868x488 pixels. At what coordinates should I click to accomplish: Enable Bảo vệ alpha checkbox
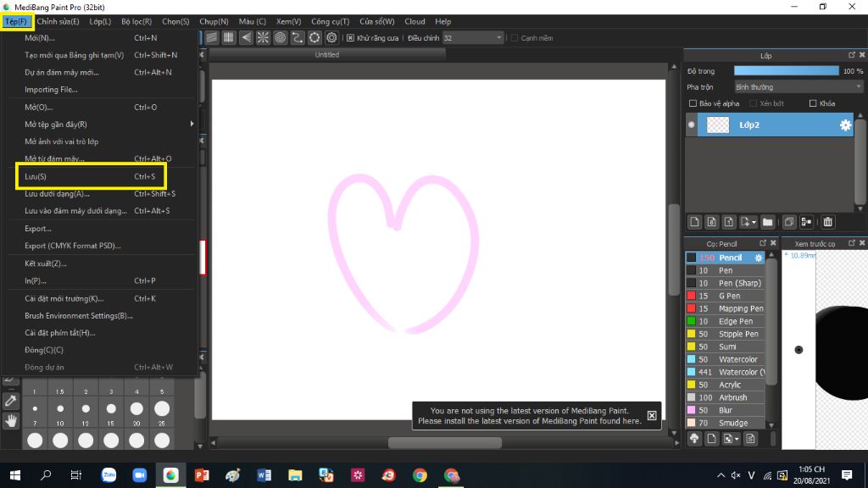[693, 103]
